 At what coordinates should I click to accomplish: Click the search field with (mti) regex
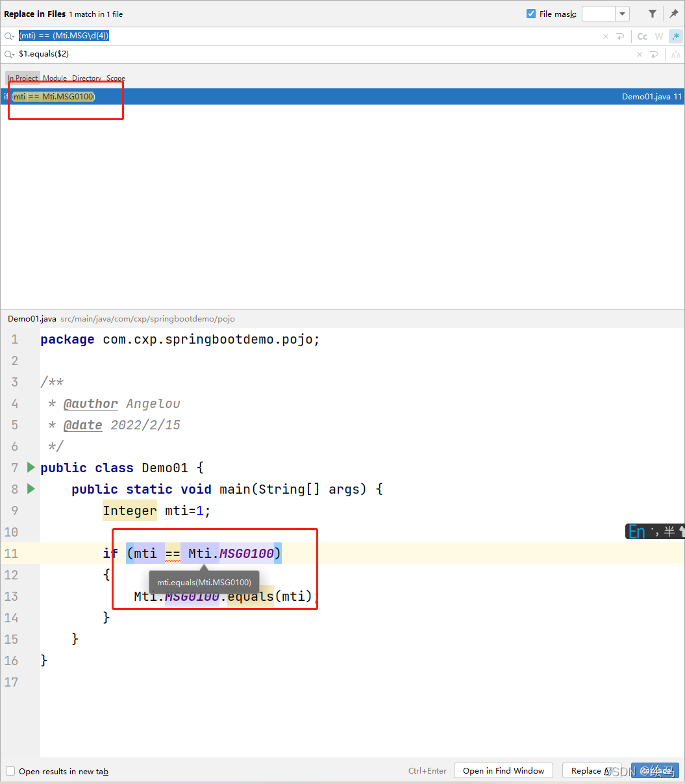point(308,36)
